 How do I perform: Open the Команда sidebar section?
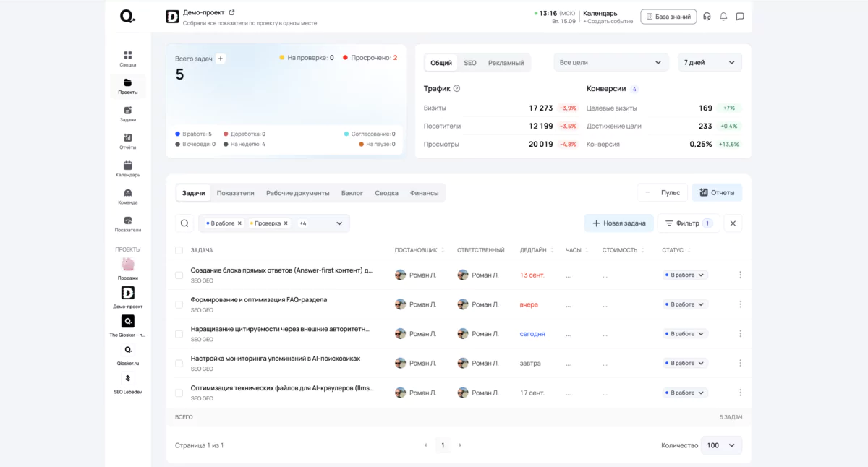click(128, 196)
